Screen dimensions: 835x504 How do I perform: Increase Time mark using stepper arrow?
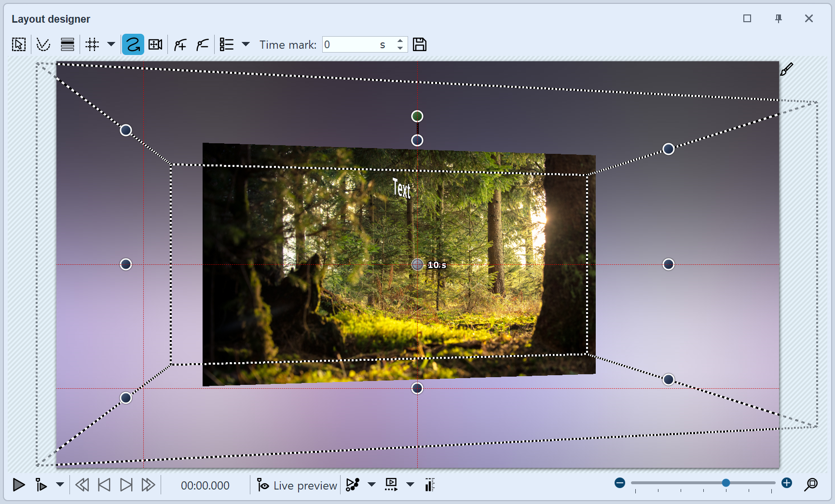pyautogui.click(x=400, y=41)
